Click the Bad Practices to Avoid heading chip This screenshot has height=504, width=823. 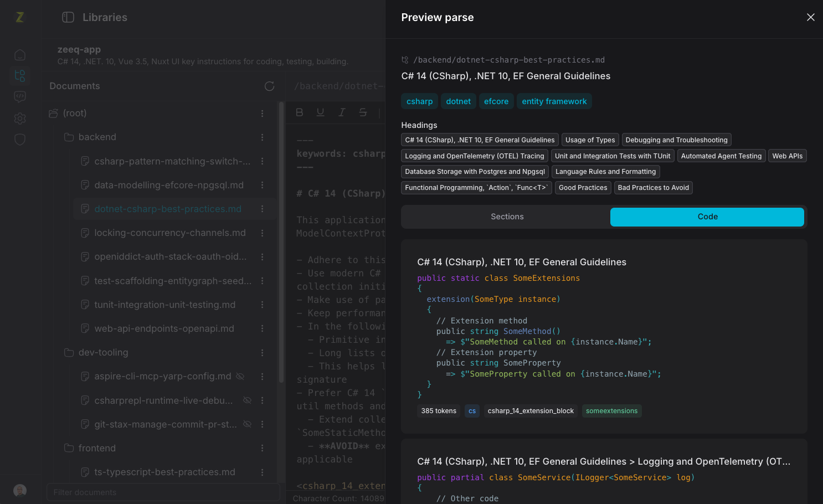tap(653, 188)
